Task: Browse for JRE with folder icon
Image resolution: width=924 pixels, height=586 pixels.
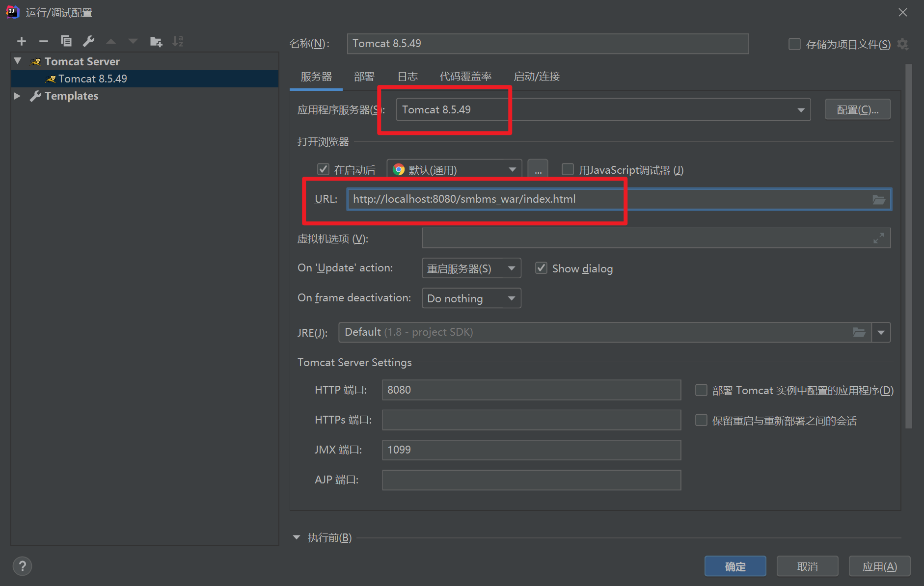Action: pos(859,332)
